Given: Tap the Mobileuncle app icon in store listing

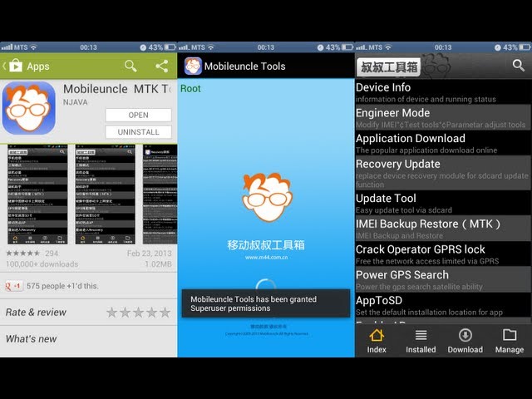Looking at the screenshot, I should 29,108.
